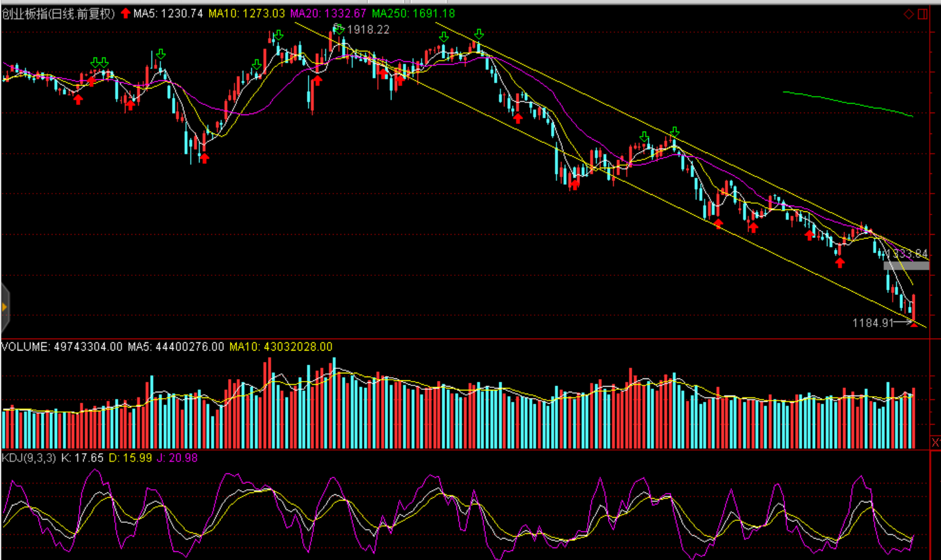Select the MA10: 1273.03 indicator label
941x560 pixels.
pos(246,13)
